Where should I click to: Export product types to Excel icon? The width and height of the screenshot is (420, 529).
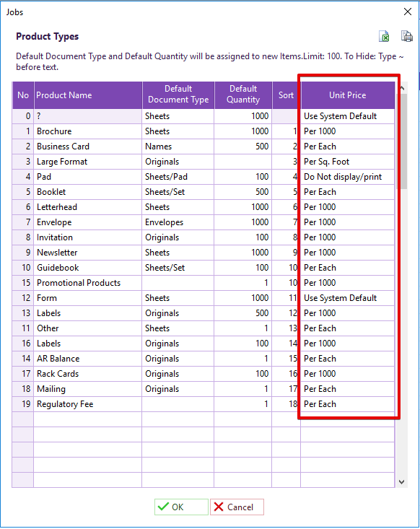[384, 36]
